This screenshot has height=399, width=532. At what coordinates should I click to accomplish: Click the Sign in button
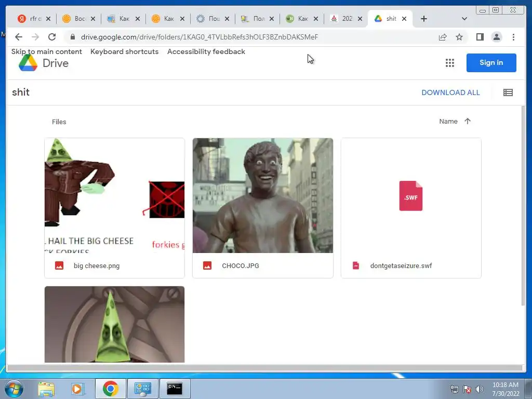491,63
